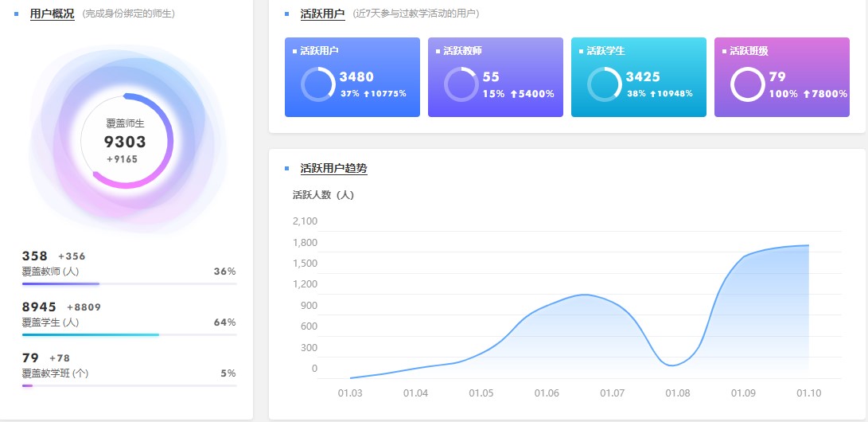The width and height of the screenshot is (868, 422).
Task: Click the 活跃班级 full circle ring
Action: [747, 84]
